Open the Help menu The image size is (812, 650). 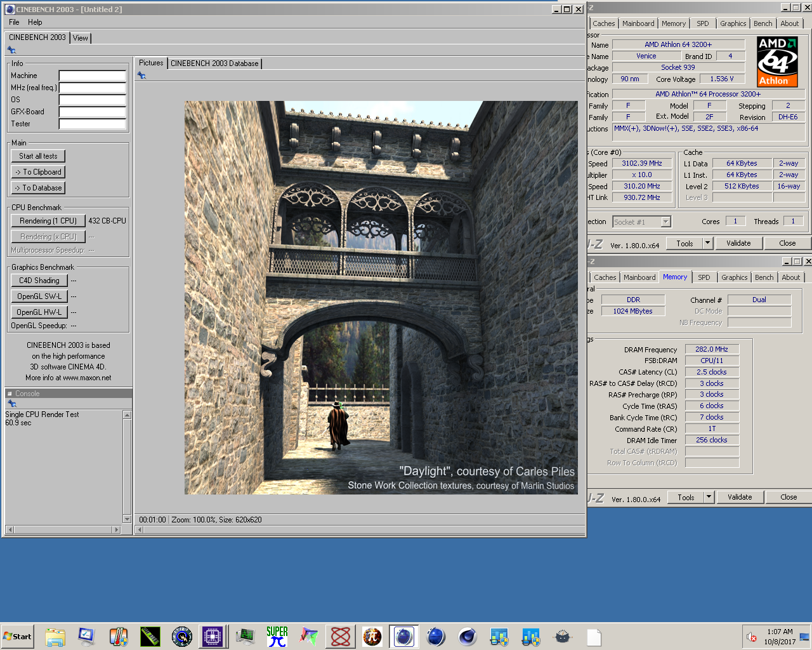point(35,22)
